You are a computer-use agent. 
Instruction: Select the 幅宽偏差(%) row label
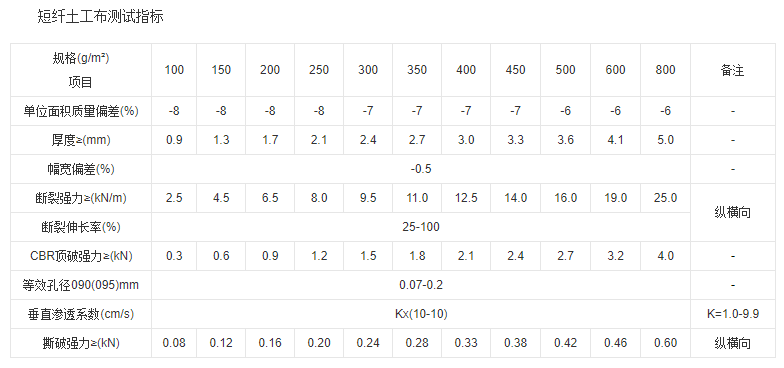coord(81,169)
